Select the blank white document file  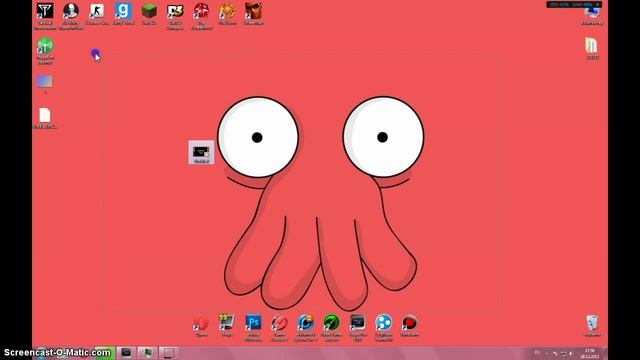pyautogui.click(x=45, y=118)
